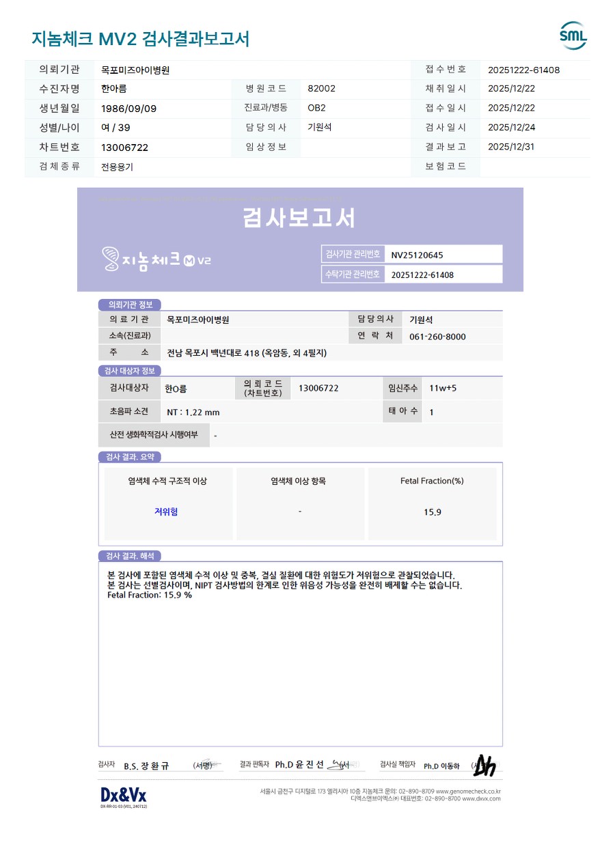
Task: Open the www.dxvx.com link in the footer
Action: pyautogui.click(x=481, y=798)
